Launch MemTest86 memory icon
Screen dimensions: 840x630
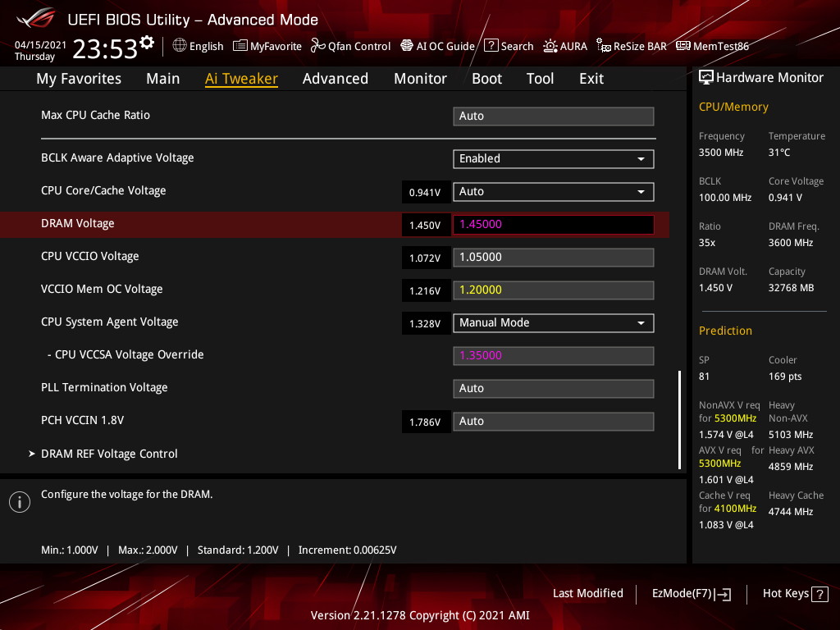[683, 46]
